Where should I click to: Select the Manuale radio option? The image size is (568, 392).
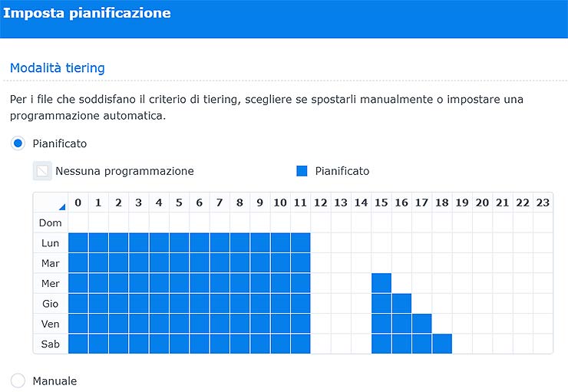(18, 380)
